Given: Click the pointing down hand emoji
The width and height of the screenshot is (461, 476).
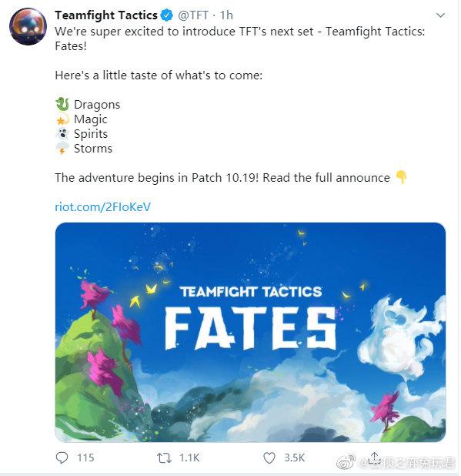Looking at the screenshot, I should point(401,177).
